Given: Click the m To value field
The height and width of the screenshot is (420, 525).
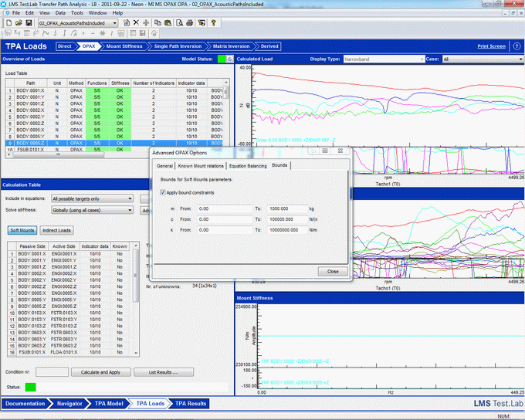Looking at the screenshot, I should [x=286, y=208].
